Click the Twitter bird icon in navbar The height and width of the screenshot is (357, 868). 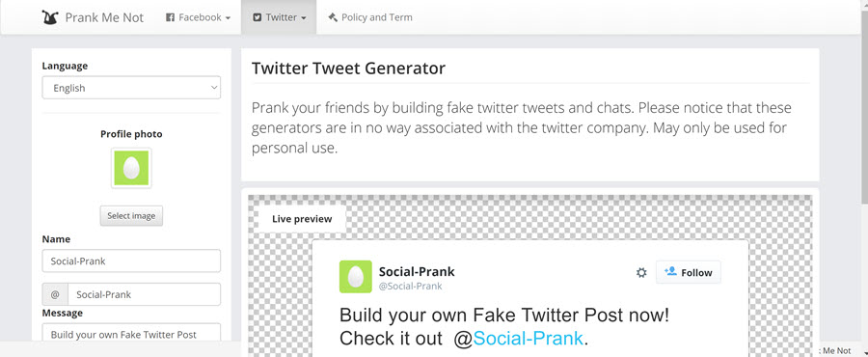click(257, 17)
